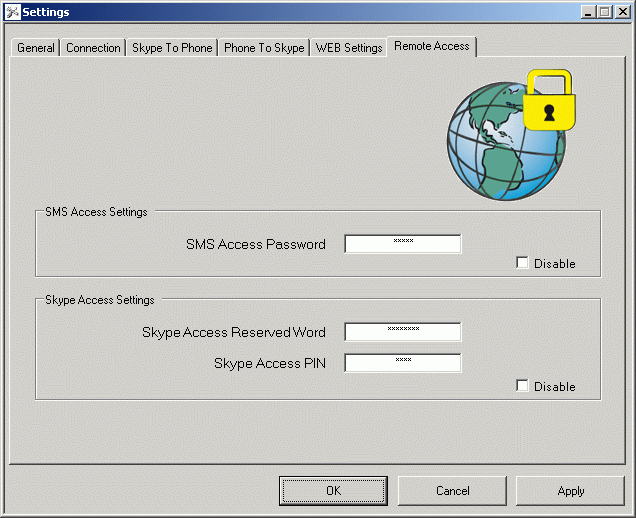Focus the SMS Access Password field

[402, 244]
